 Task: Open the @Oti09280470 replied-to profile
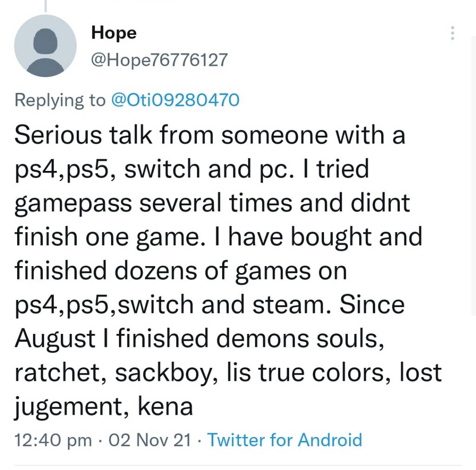coord(176,100)
